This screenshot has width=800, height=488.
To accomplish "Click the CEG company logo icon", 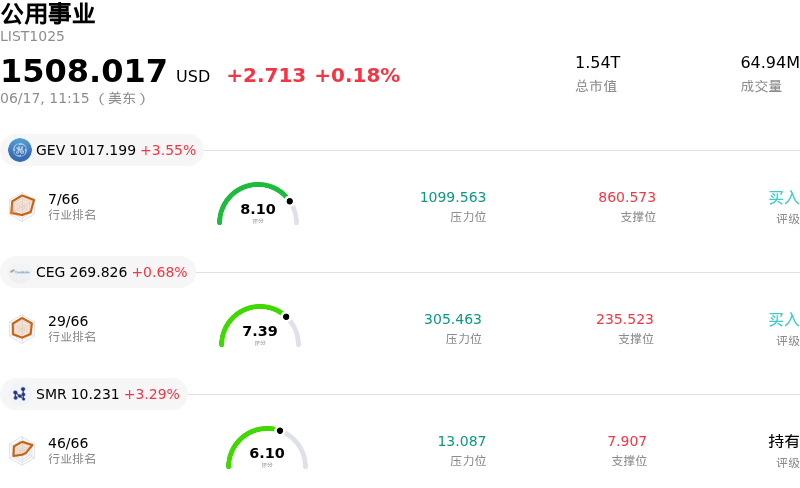I will click(x=20, y=272).
